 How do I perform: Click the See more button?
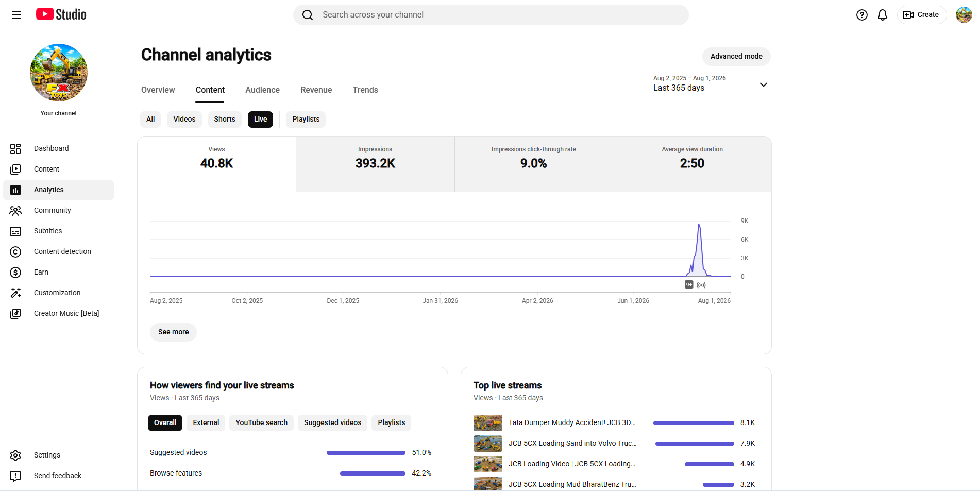pyautogui.click(x=174, y=332)
